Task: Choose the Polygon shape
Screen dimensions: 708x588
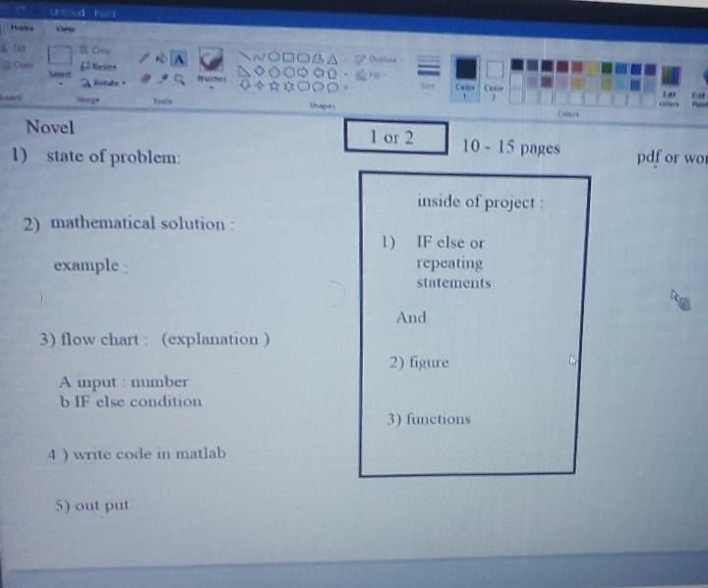Action: click(319, 58)
